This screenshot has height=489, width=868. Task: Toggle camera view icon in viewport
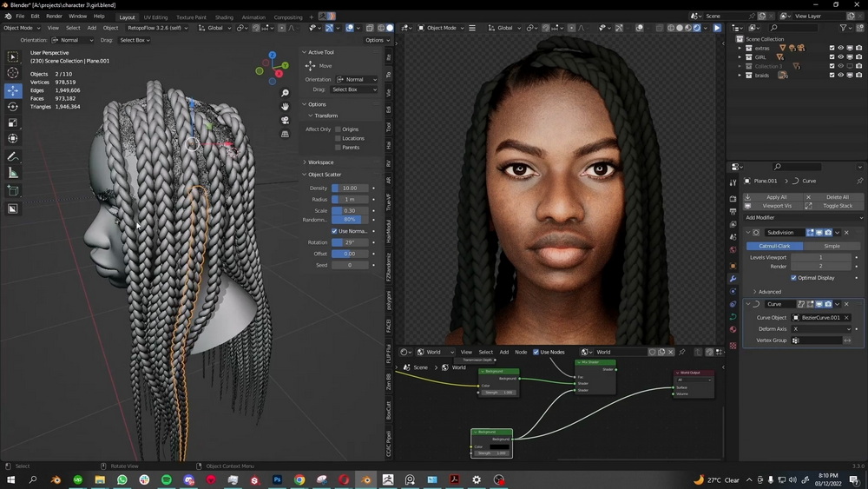285,120
